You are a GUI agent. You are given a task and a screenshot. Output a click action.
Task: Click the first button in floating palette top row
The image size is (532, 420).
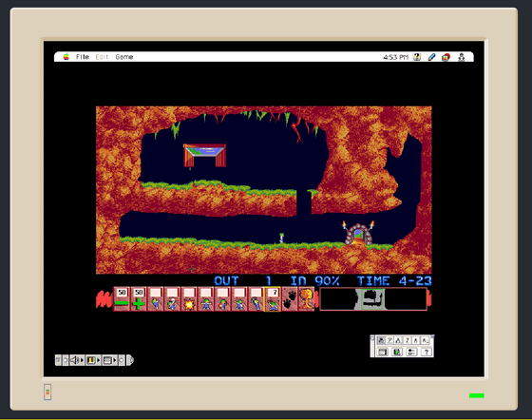point(381,340)
